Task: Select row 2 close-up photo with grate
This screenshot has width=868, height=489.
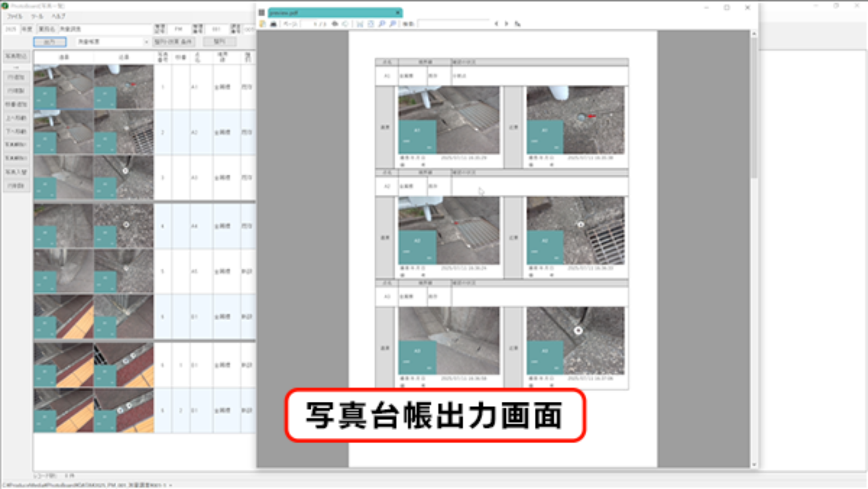Action: (124, 132)
